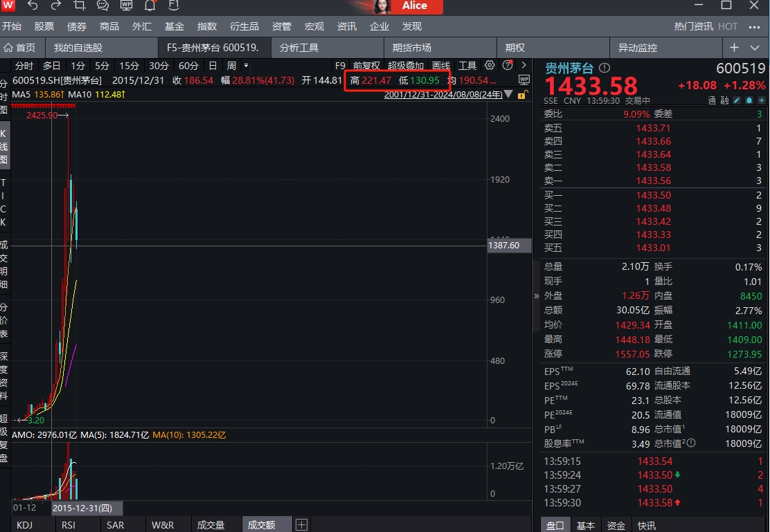Click the 通 stock connect marker

(712, 100)
